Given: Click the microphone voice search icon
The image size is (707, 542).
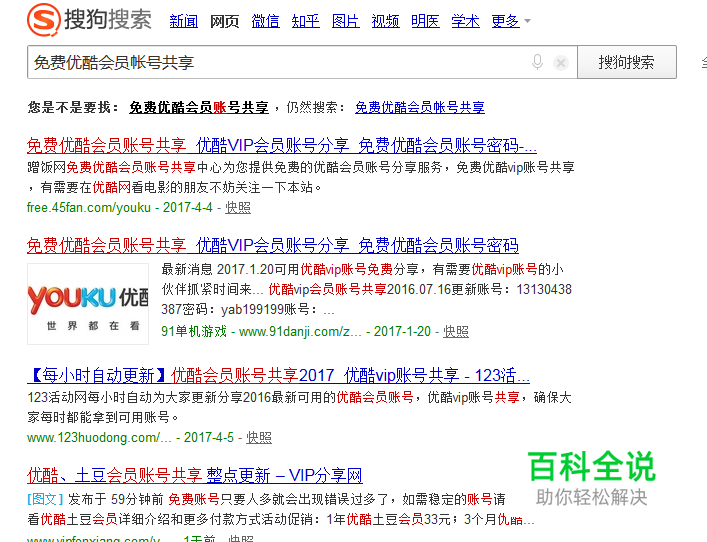Looking at the screenshot, I should click(537, 62).
